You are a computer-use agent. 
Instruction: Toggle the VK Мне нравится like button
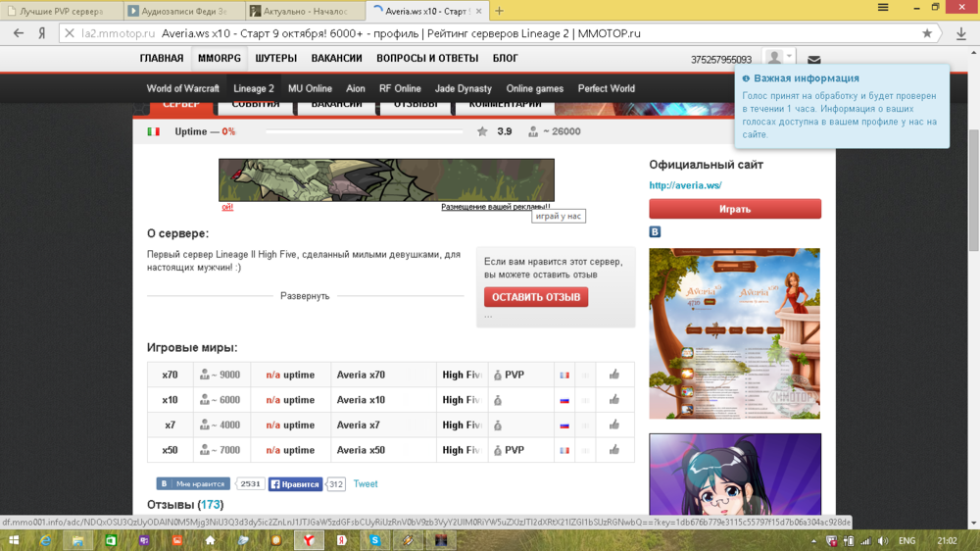click(x=193, y=484)
